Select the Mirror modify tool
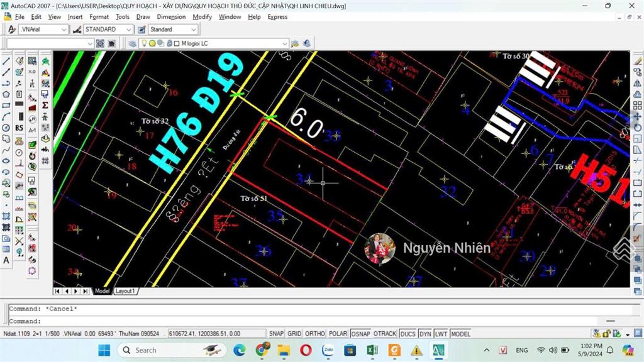644x362 pixels. (638, 84)
